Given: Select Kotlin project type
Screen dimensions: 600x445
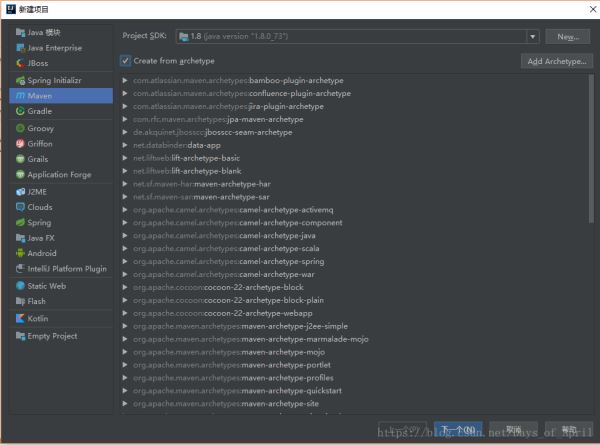Looking at the screenshot, I should tap(61, 318).
